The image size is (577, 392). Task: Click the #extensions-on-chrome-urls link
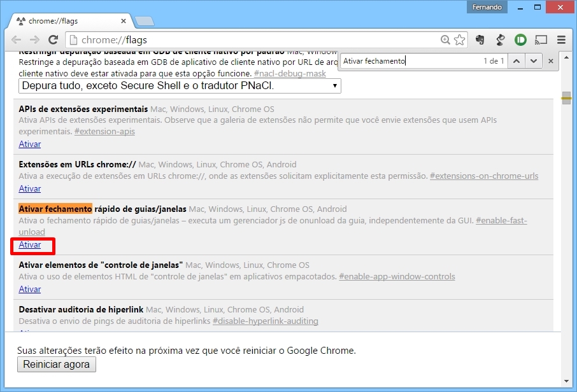[484, 176]
